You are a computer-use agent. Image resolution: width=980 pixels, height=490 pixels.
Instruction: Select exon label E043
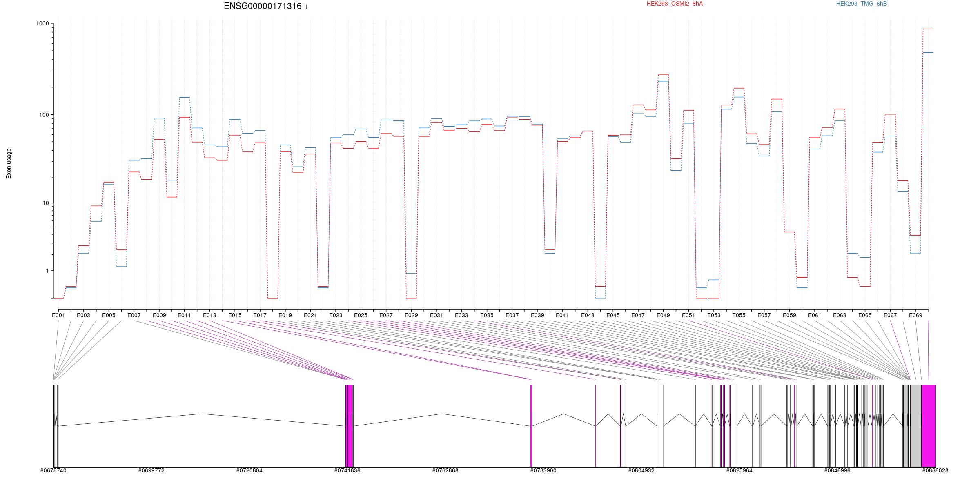[588, 315]
